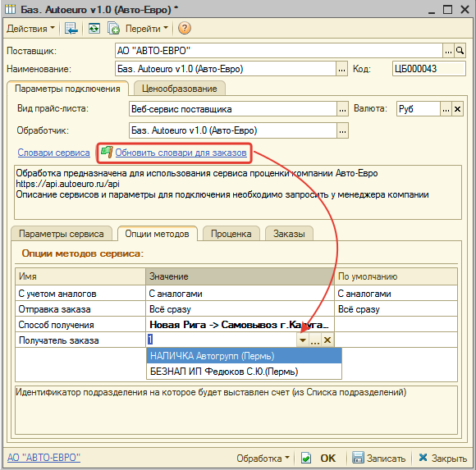Click the Записать floppy disk button
This screenshot has width=476, height=470.
coord(379,458)
